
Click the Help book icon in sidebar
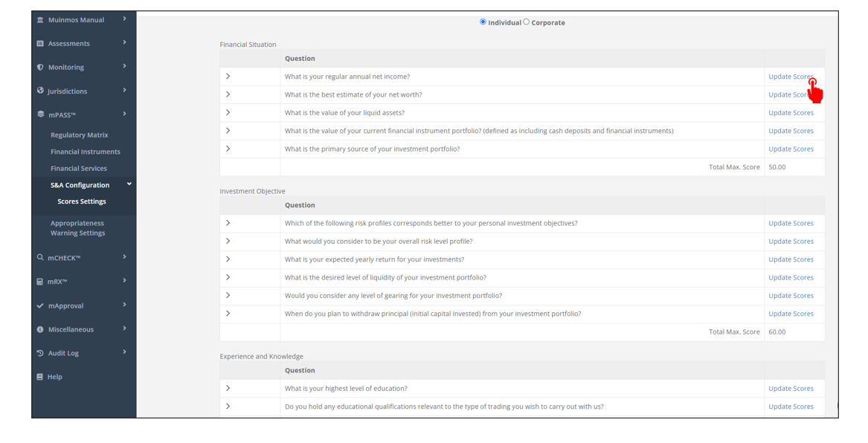[40, 377]
